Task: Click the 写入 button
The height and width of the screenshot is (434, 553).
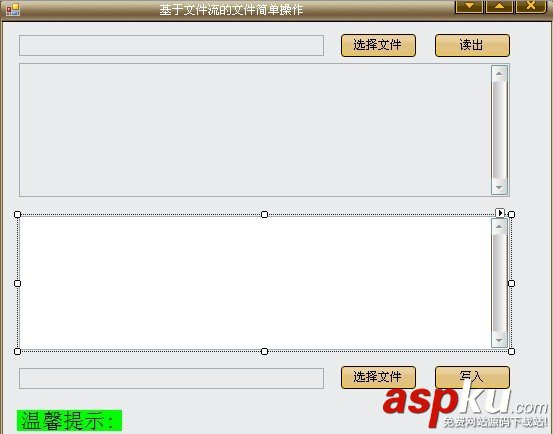Action: click(x=472, y=377)
